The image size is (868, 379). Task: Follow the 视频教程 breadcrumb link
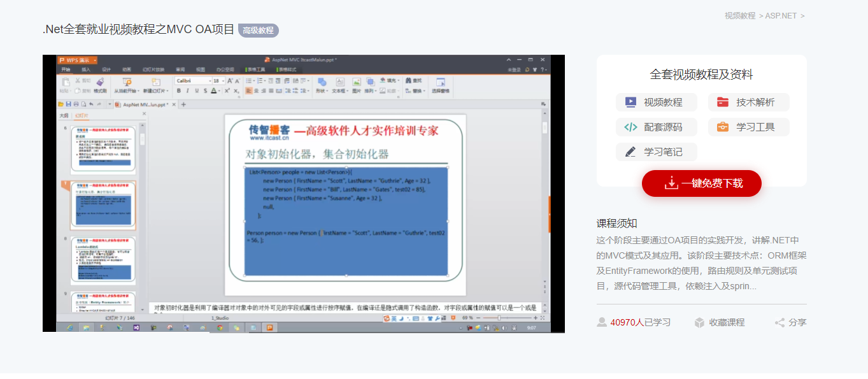click(x=740, y=16)
